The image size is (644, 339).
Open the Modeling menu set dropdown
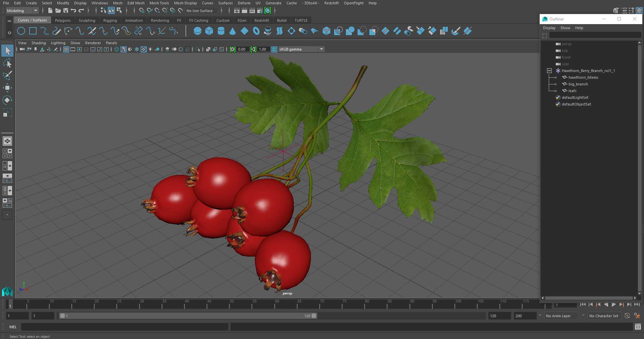[22, 11]
